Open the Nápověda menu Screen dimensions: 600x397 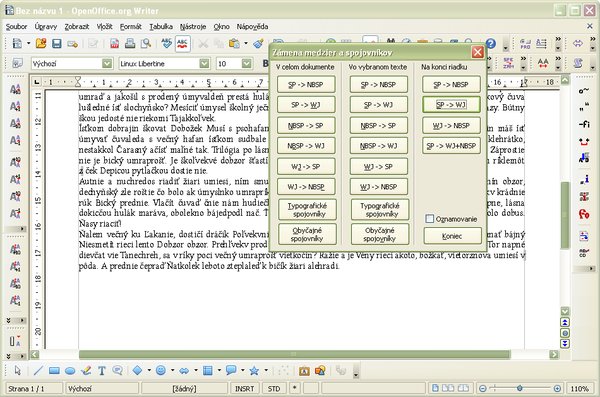[x=252, y=27]
